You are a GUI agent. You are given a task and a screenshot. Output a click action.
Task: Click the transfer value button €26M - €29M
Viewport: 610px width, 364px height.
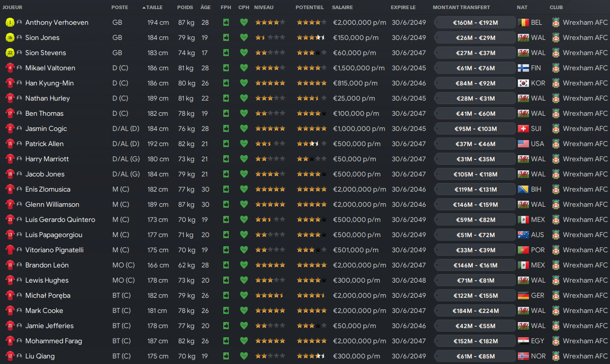click(x=475, y=38)
